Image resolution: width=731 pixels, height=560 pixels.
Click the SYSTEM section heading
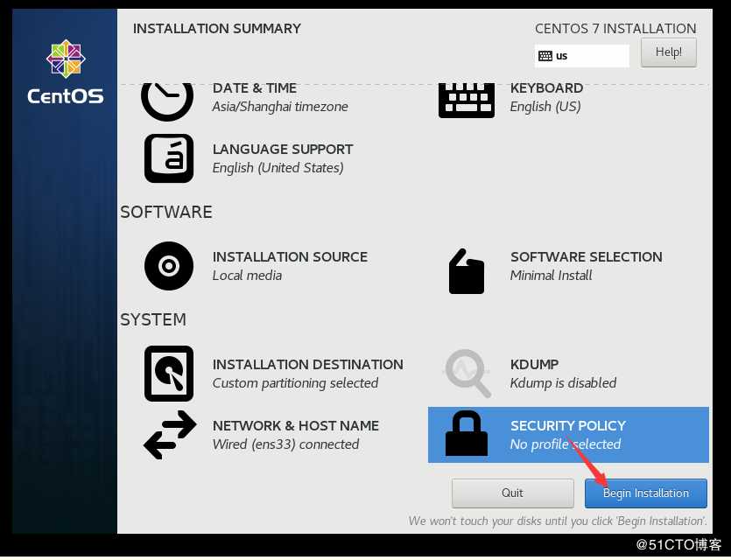tap(153, 320)
